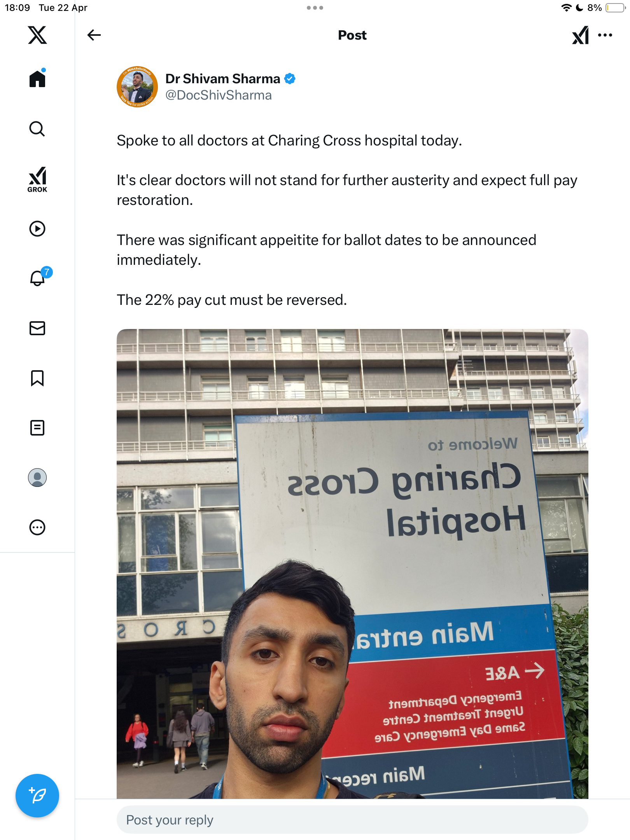Open Notifications bell with 7 badge
Screen dimensions: 630x840
39,277
